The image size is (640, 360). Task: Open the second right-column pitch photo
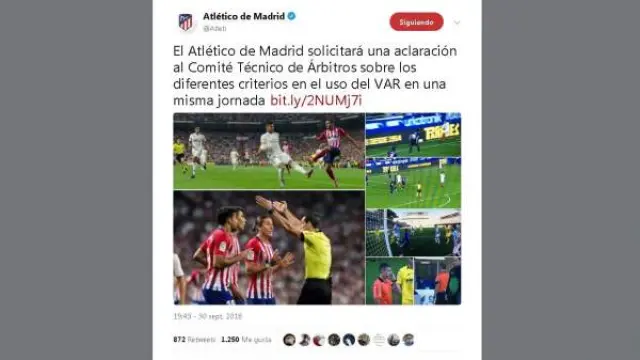click(x=413, y=183)
